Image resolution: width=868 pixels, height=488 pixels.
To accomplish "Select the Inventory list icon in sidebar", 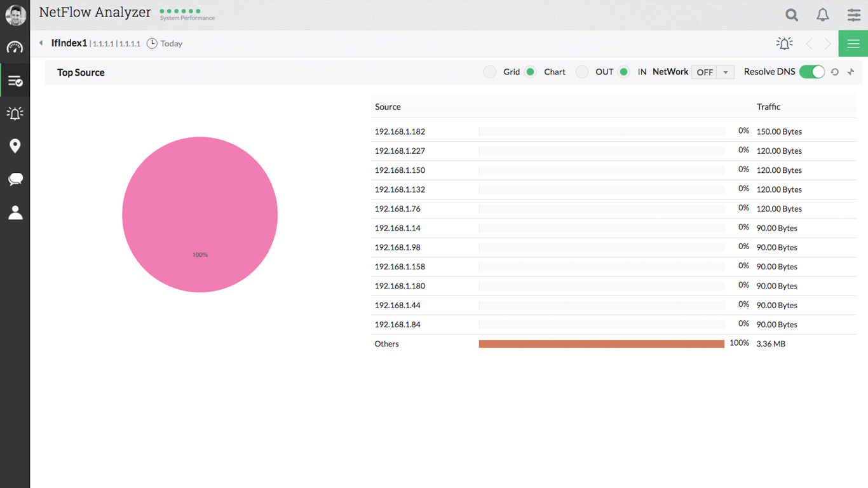I will [x=15, y=81].
